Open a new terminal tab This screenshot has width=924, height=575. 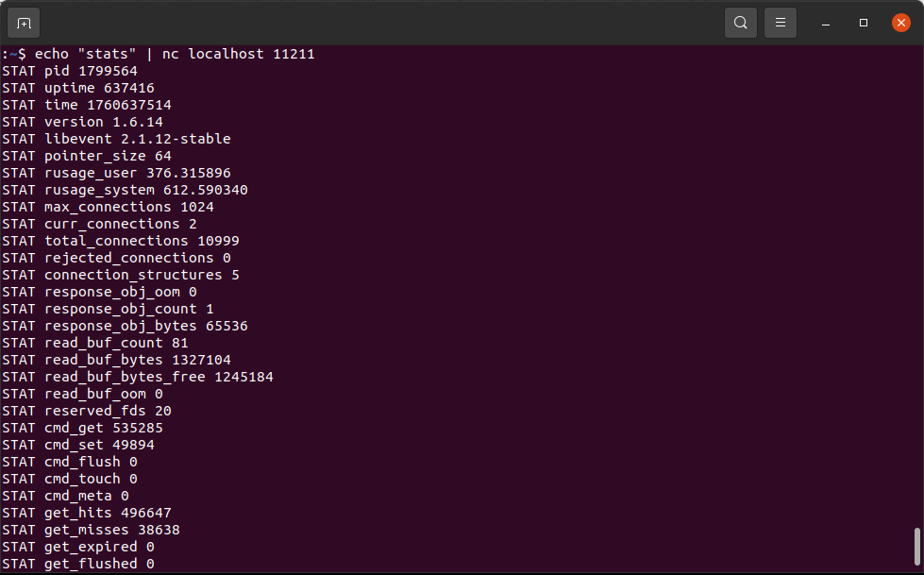point(24,23)
